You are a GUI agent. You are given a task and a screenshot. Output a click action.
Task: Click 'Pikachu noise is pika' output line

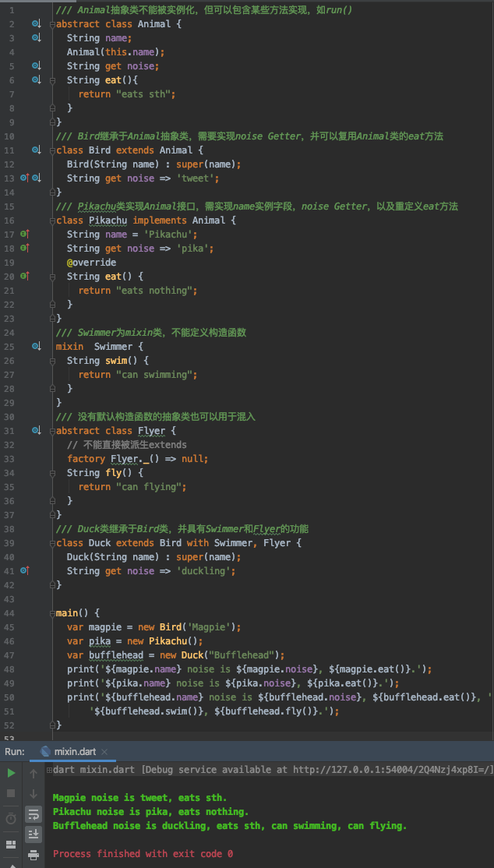(150, 812)
